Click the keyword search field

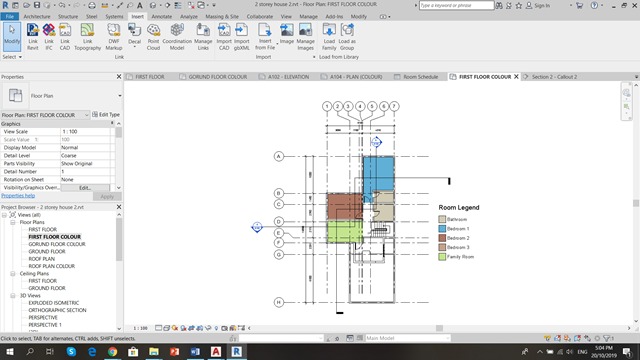pyautogui.click(x=456, y=5)
